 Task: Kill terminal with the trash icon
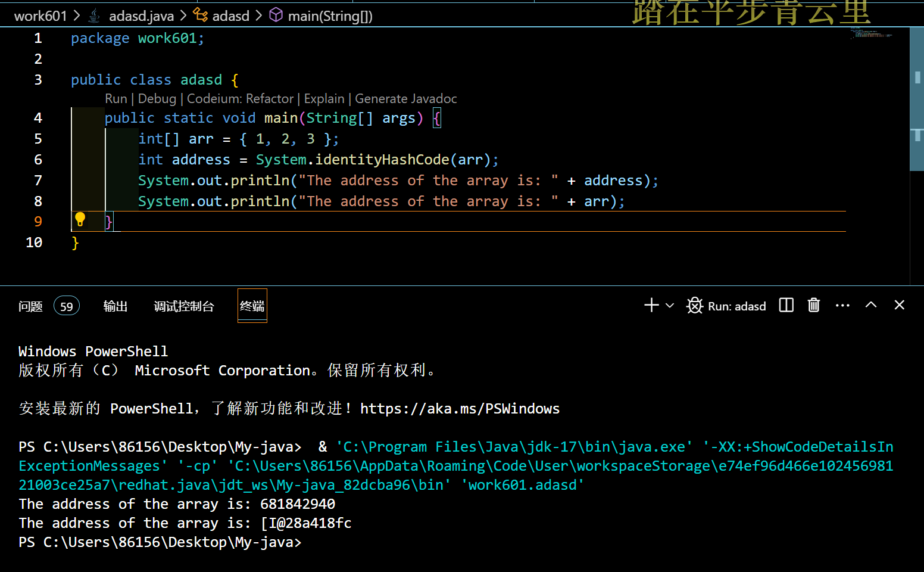pyautogui.click(x=814, y=306)
